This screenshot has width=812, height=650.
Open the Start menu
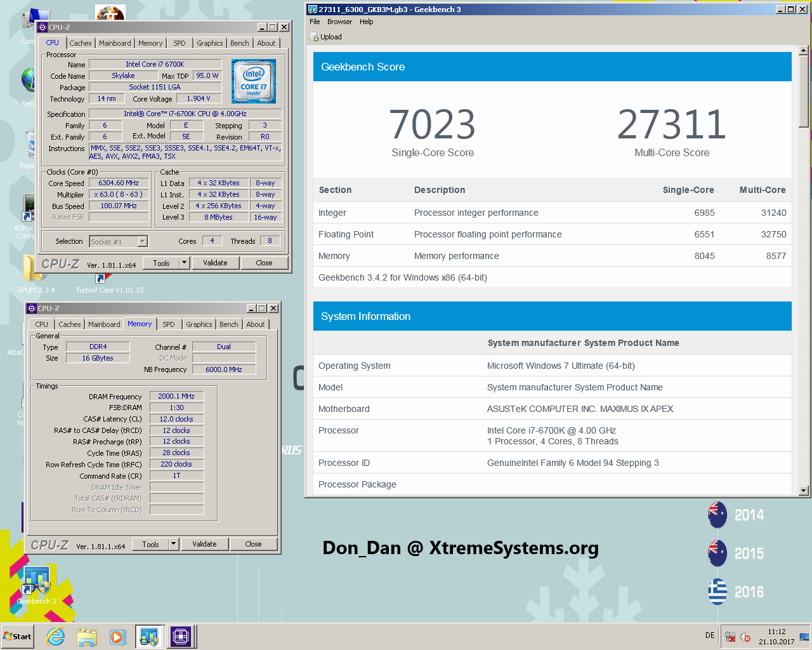coord(17,637)
